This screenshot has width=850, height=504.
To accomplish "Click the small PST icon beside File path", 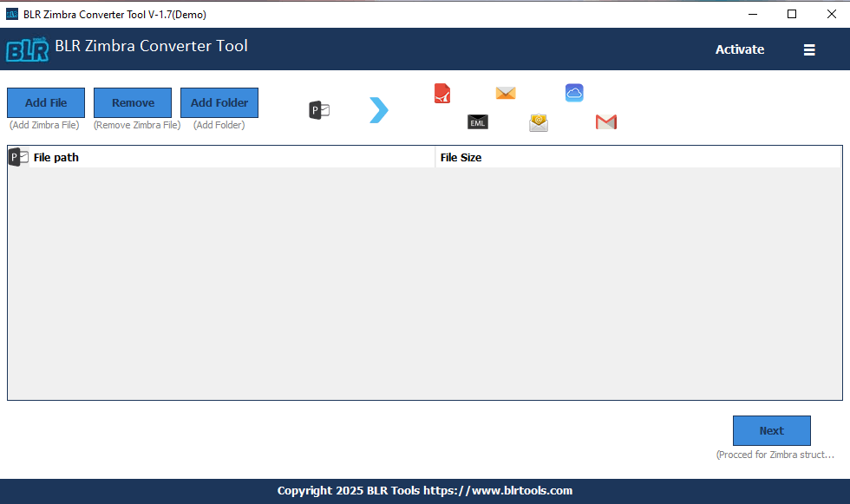I will pyautogui.click(x=16, y=156).
